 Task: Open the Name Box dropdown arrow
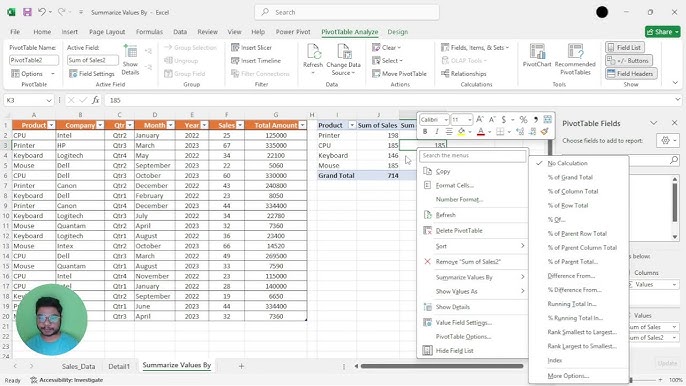tap(49, 100)
